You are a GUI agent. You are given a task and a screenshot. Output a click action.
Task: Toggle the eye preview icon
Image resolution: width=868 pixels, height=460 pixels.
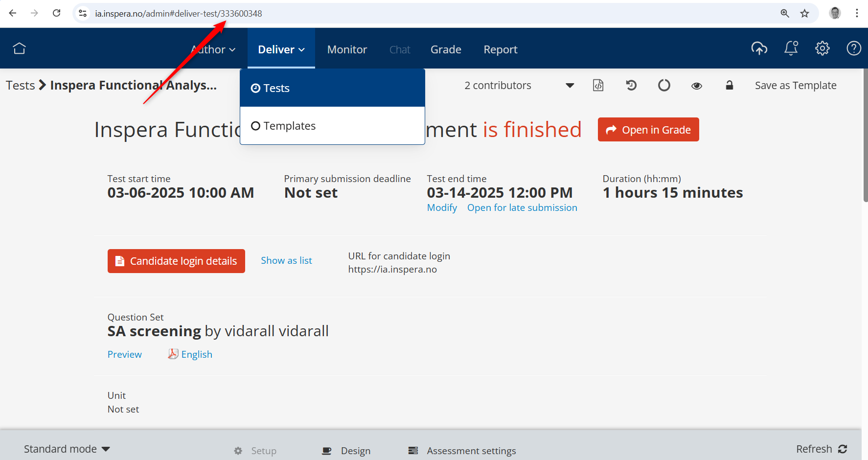pyautogui.click(x=697, y=86)
